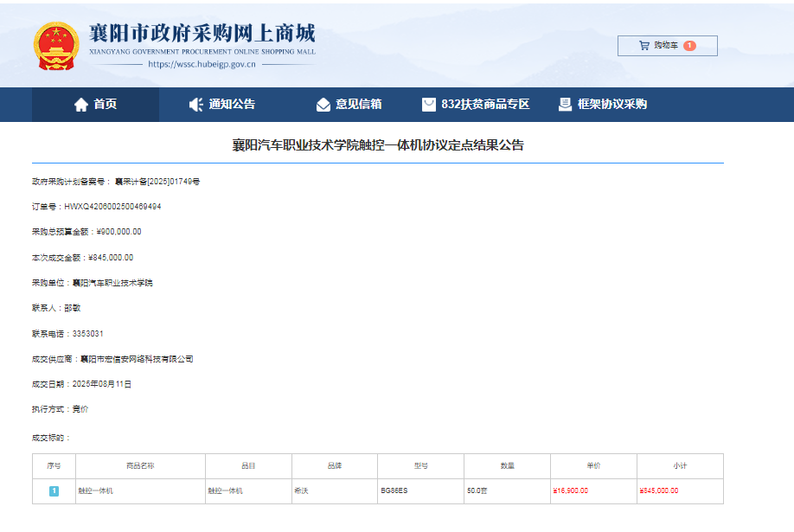Click the icon beside 832扶贫商品专区
The width and height of the screenshot is (794, 532).
pyautogui.click(x=429, y=105)
